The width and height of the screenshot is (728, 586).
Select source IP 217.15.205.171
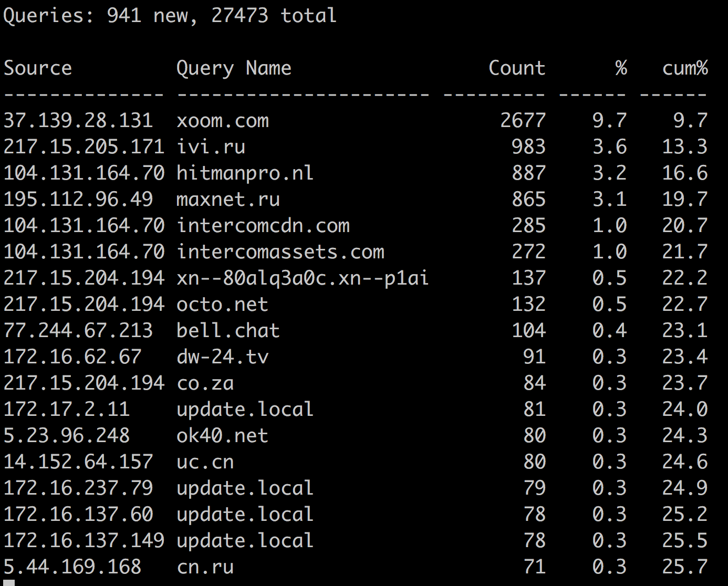(84, 147)
